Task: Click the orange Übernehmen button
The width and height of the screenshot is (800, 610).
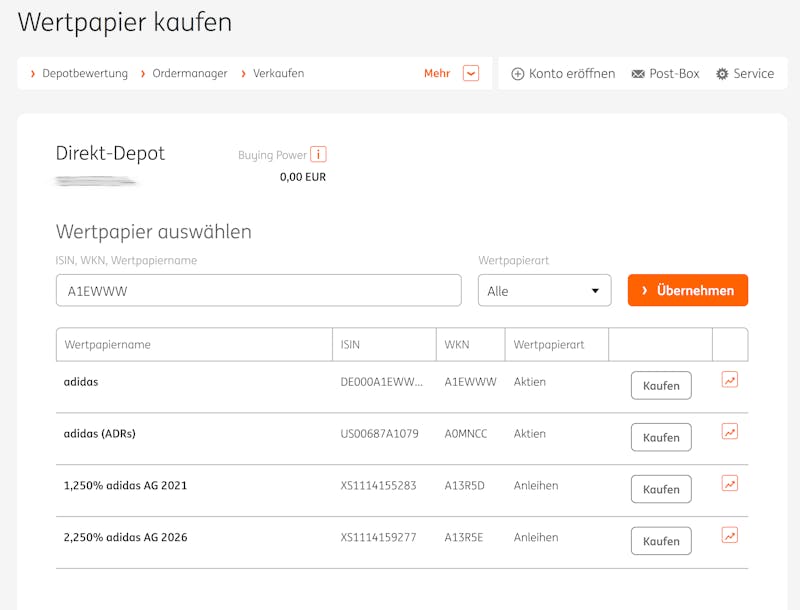Action: [x=688, y=290]
